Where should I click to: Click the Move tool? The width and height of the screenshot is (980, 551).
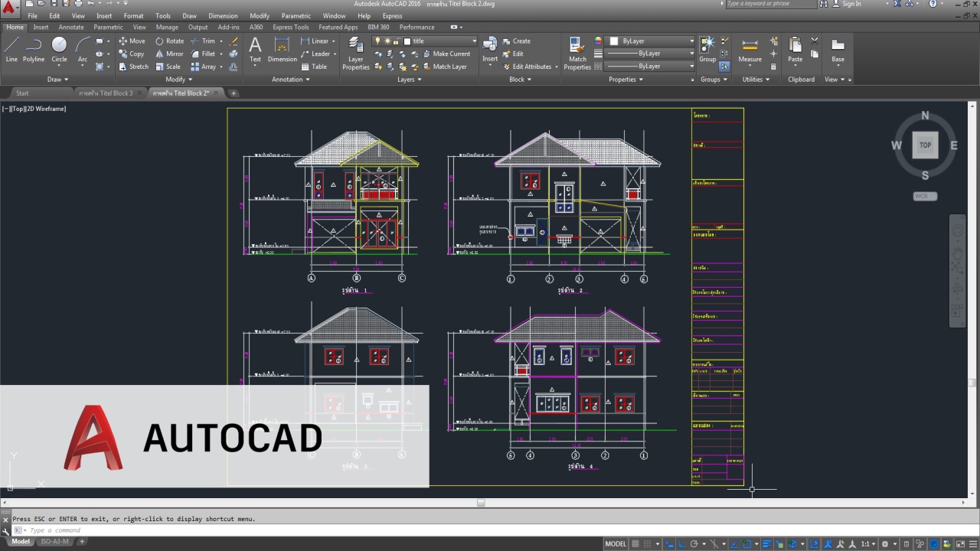pos(132,41)
